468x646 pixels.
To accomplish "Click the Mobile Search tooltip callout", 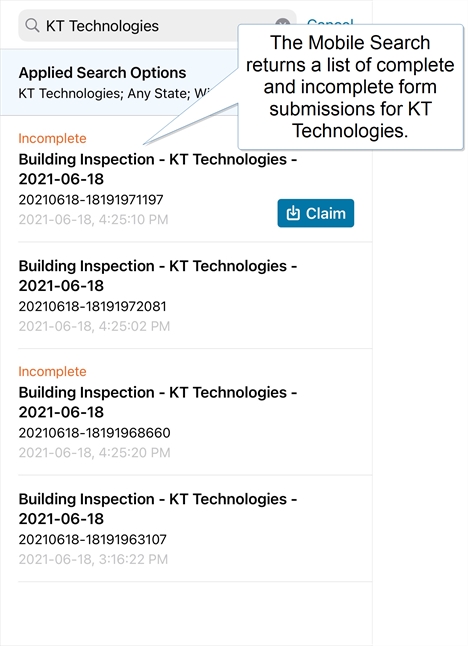I will pyautogui.click(x=351, y=87).
